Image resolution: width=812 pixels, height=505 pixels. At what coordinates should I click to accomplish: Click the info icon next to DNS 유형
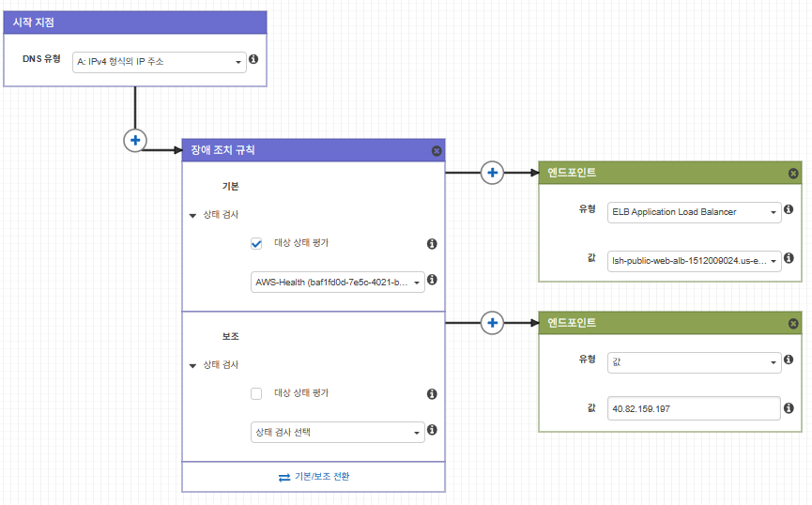[254, 60]
